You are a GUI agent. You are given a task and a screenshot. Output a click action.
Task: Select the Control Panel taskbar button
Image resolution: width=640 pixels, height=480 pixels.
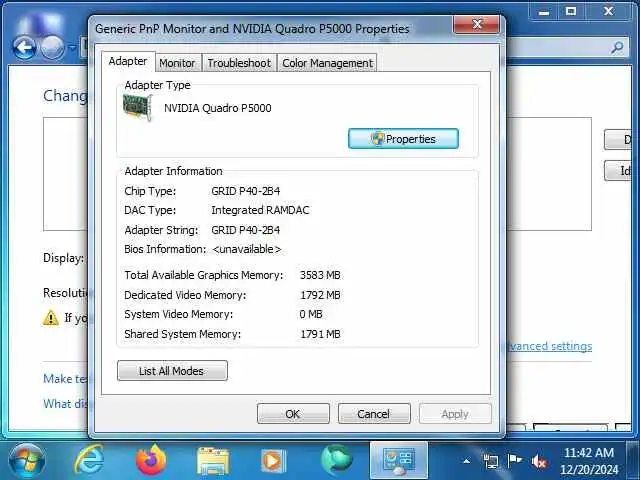[x=399, y=461]
